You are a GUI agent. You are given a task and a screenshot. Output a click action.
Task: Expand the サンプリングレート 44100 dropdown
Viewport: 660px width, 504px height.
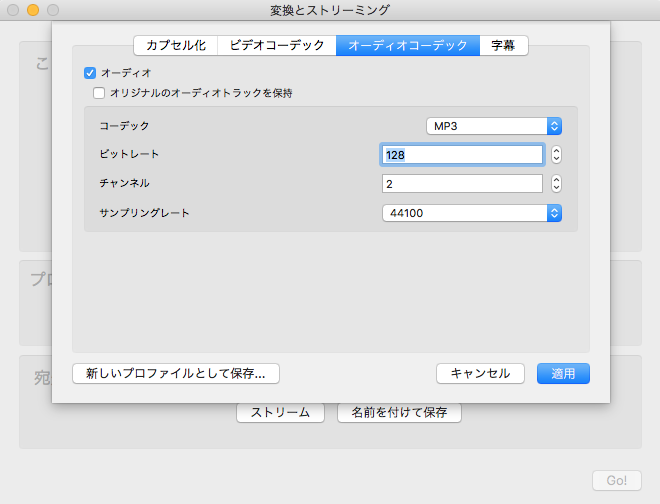pyautogui.click(x=472, y=213)
